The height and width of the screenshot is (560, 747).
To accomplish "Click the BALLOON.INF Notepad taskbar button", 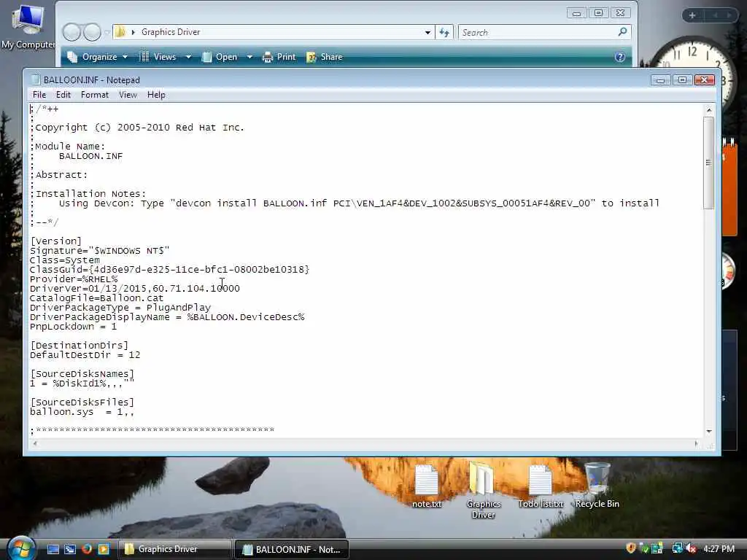I will pos(292,549).
